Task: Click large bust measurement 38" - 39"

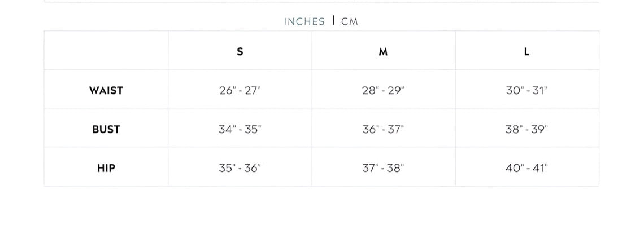Action: pyautogui.click(x=526, y=129)
